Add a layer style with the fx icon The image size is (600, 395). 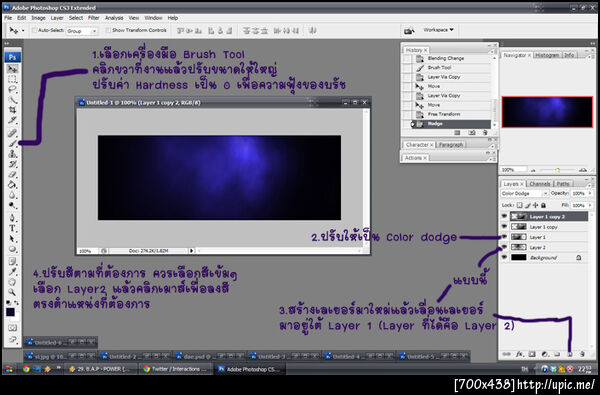(519, 354)
